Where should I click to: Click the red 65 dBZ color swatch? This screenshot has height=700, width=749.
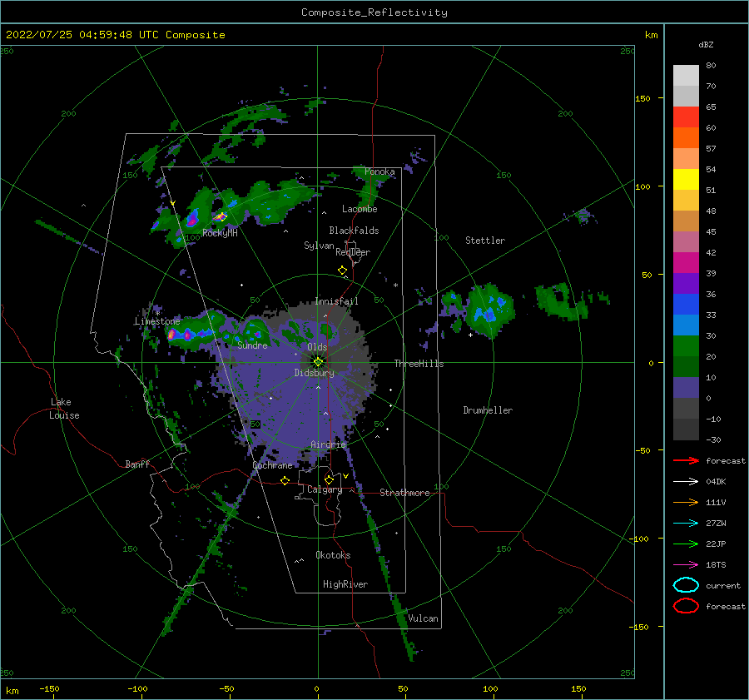click(686, 117)
